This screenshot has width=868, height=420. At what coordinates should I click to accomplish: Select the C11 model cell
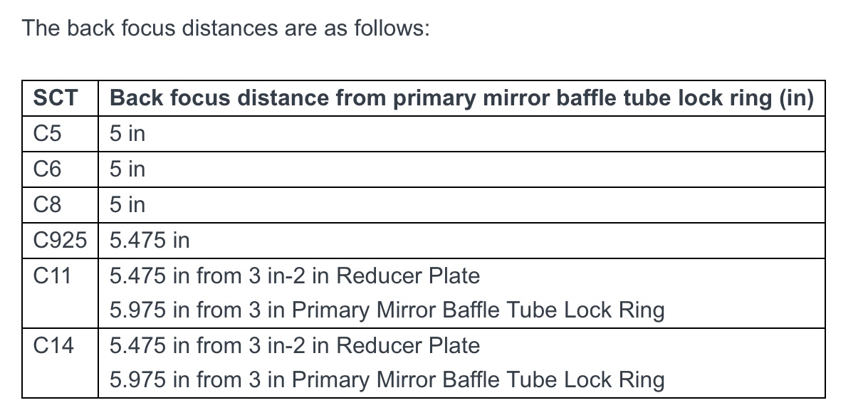(53, 276)
